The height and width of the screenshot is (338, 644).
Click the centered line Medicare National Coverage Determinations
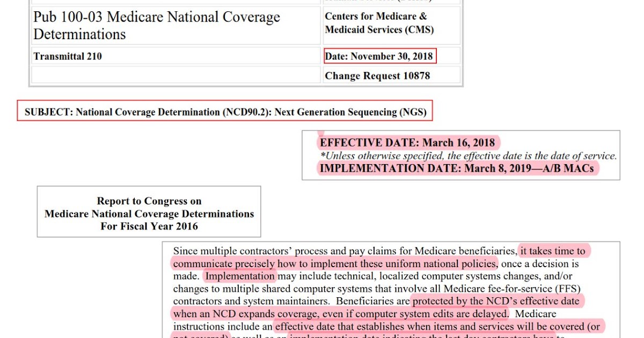(x=149, y=214)
